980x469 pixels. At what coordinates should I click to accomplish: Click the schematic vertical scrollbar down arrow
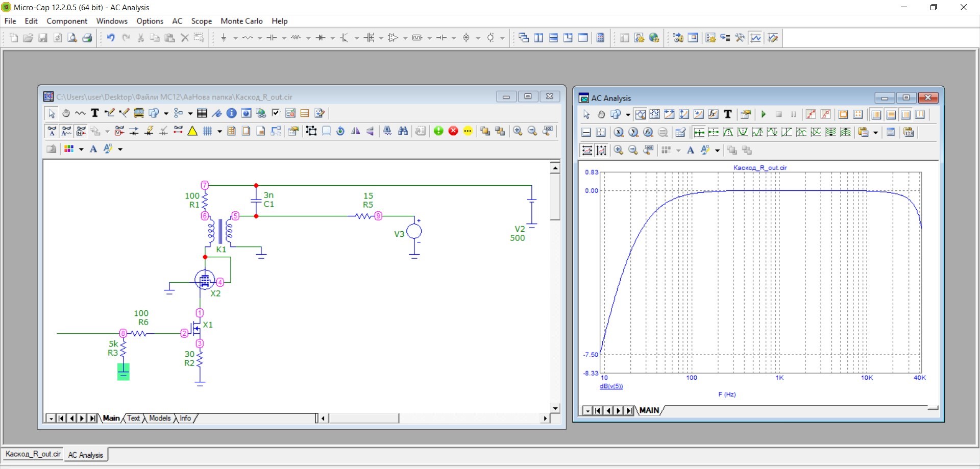point(555,408)
